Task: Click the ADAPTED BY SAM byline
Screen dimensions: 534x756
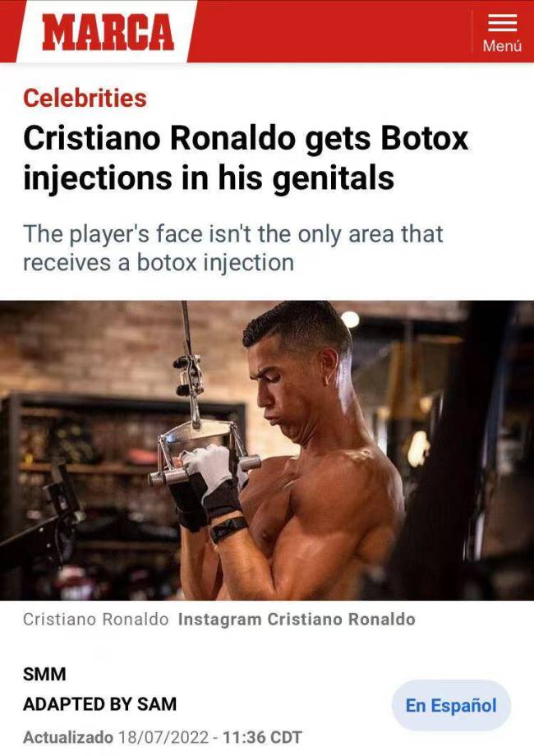Action: click(x=99, y=704)
